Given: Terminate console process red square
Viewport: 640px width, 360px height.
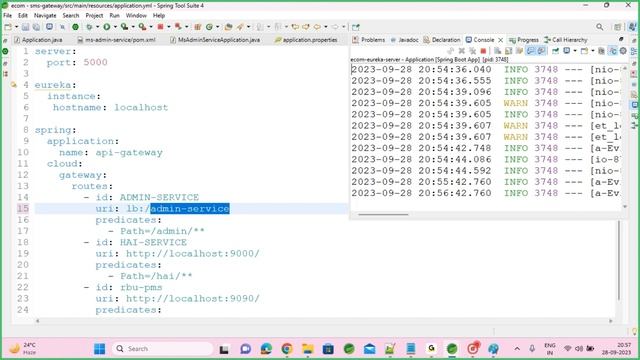Looking at the screenshot, I should click(x=483, y=51).
